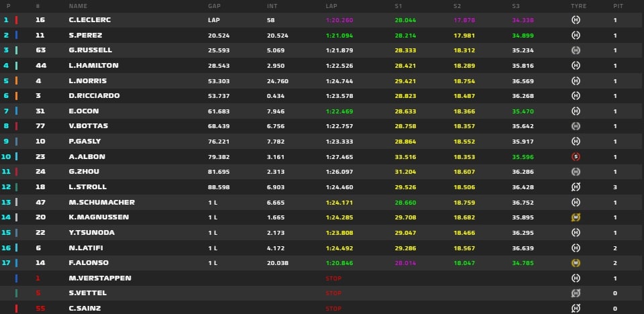Screen dimensions: 644x314
Task: Click Norris's orange team color bar
Action: (x=16, y=81)
